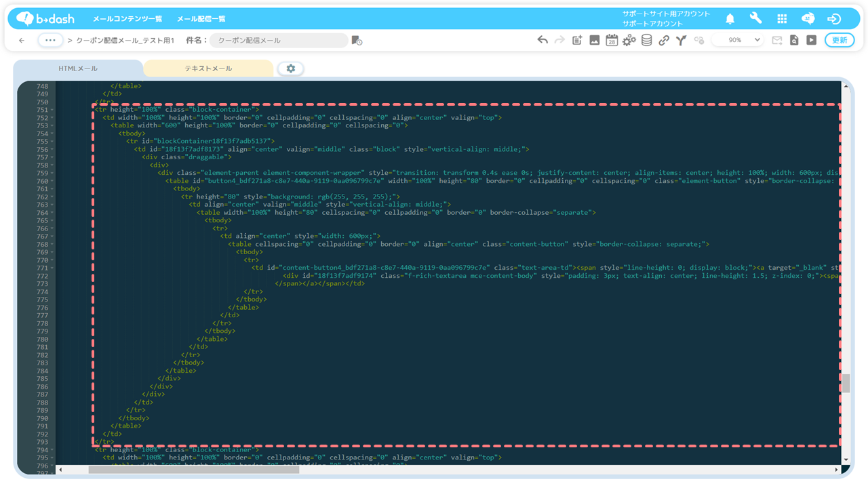
Task: Switch to the テキストメール tab
Action: pos(208,68)
